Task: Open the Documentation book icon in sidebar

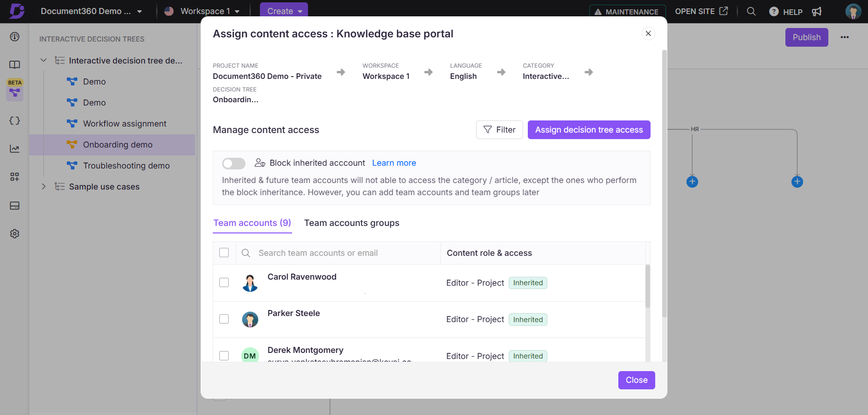Action: 14,64
